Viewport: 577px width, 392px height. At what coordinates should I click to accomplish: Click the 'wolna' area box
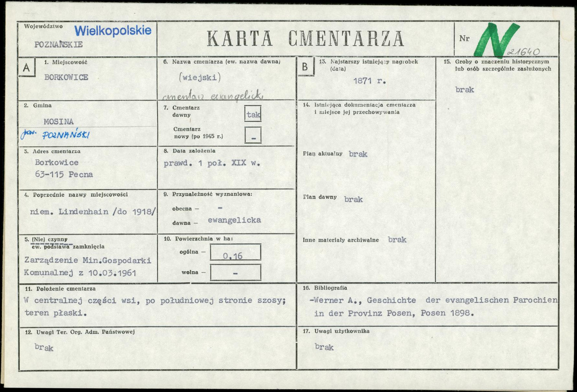[x=236, y=273]
